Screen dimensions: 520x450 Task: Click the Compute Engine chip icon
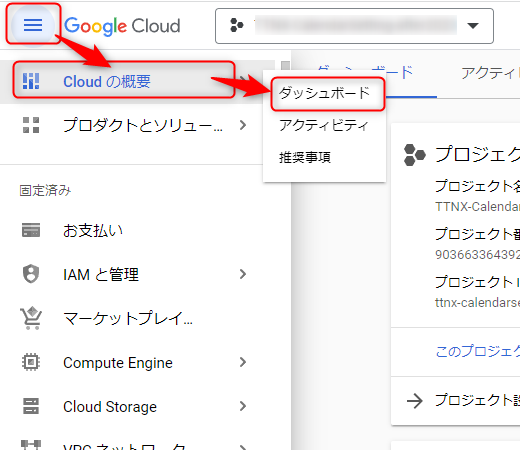click(31, 362)
